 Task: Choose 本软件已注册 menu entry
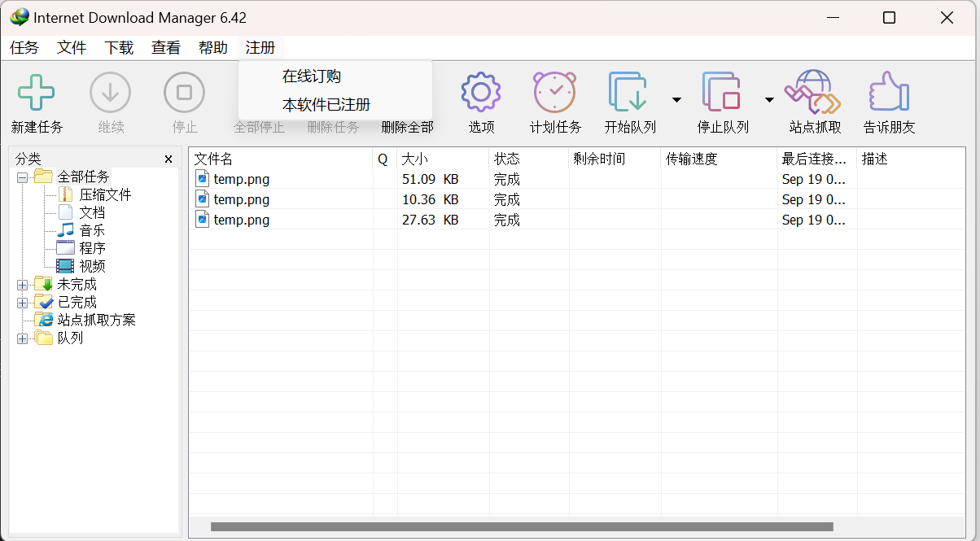(x=326, y=105)
